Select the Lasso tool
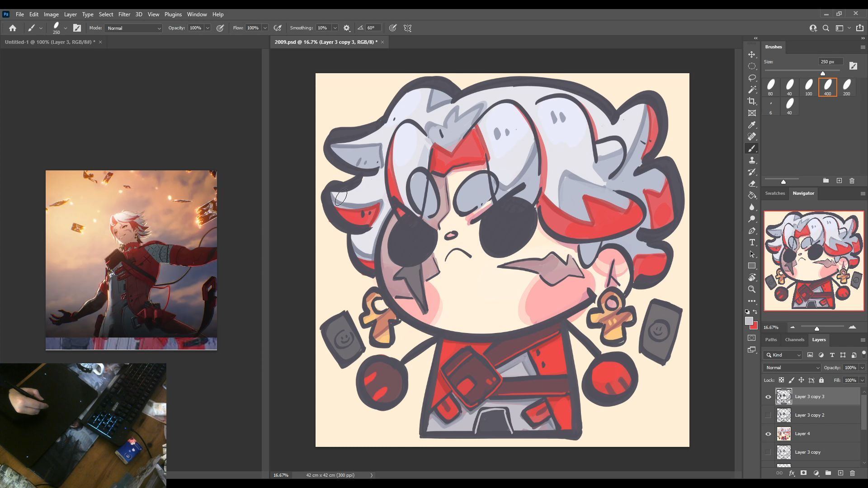 [x=752, y=78]
